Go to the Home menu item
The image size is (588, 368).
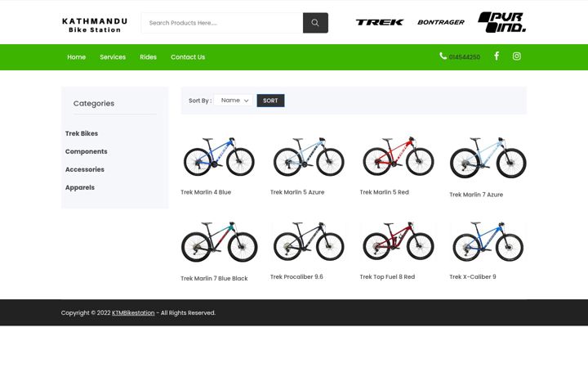(77, 57)
